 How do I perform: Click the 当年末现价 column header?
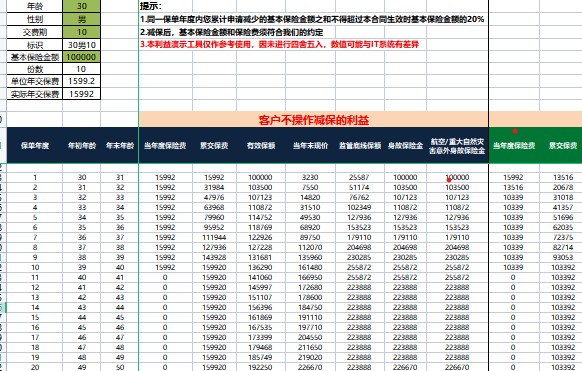[310, 145]
